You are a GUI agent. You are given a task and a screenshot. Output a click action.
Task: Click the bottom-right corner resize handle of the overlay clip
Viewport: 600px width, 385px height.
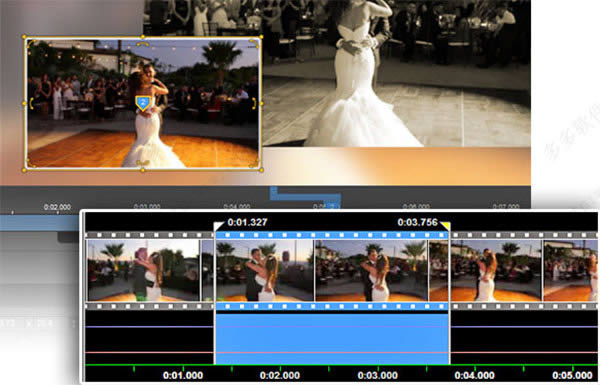(x=261, y=170)
